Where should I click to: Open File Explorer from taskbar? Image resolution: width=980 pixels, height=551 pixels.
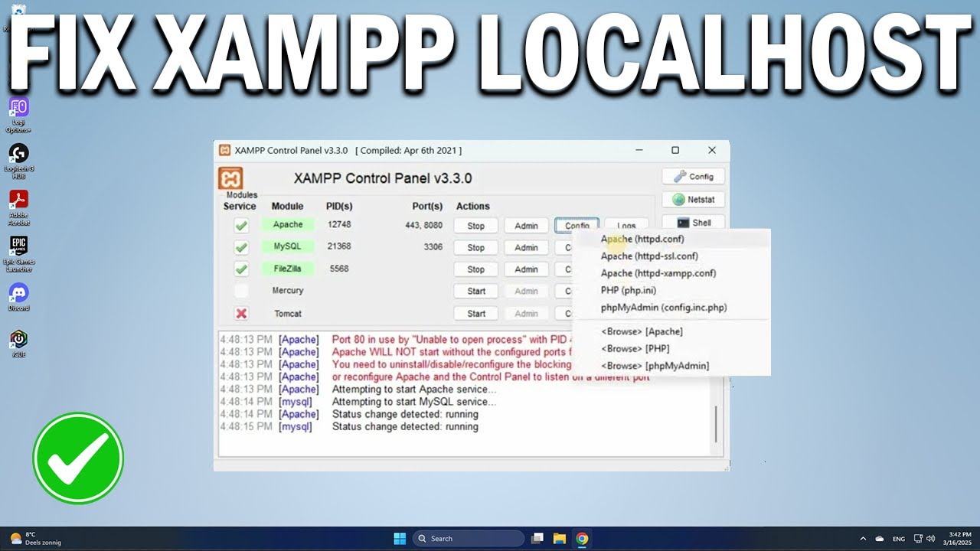(560, 538)
